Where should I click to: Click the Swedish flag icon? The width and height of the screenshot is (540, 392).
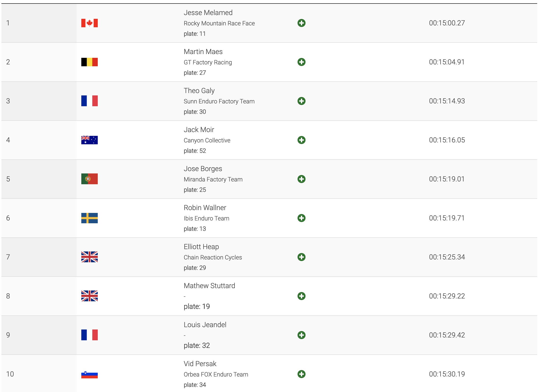click(89, 218)
